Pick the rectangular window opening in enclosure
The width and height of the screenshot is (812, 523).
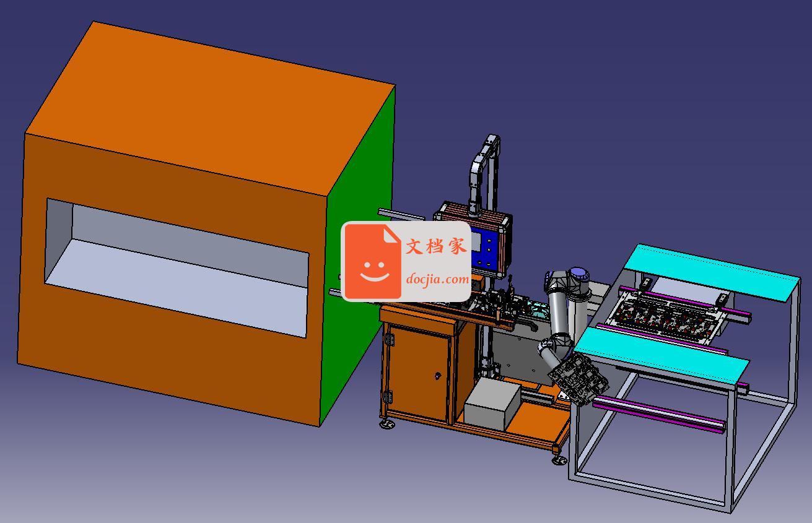[x=177, y=268]
